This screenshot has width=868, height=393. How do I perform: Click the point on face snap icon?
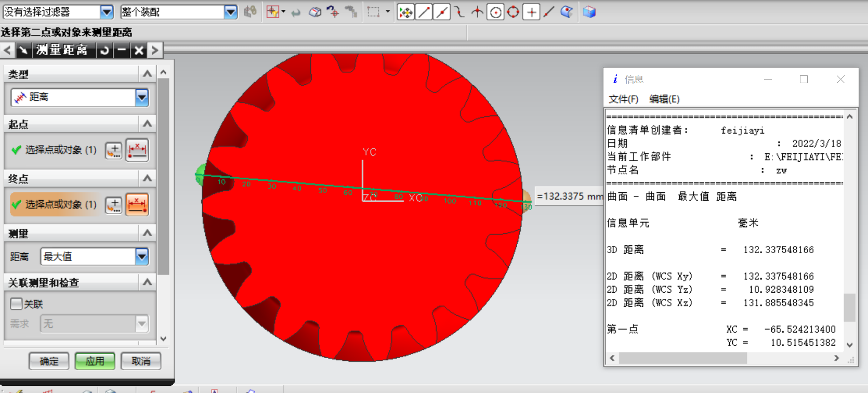click(567, 12)
